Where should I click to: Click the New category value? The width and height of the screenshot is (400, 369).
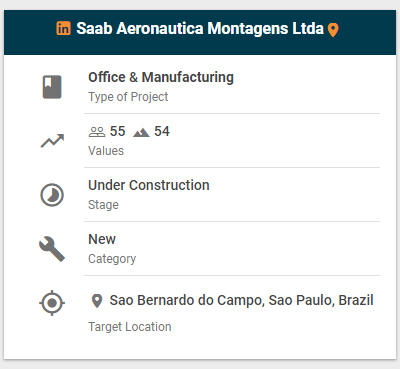click(102, 239)
